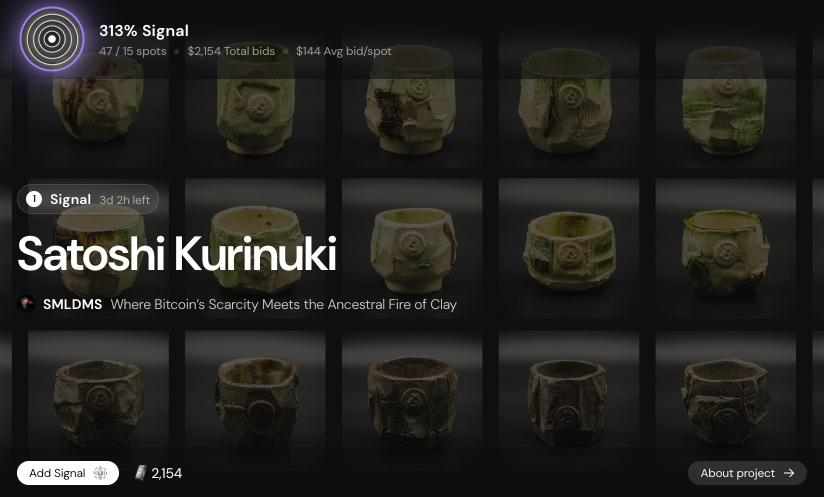824x497 pixels.
Task: Click the $2,154 Total bids stat
Action: tap(231, 51)
